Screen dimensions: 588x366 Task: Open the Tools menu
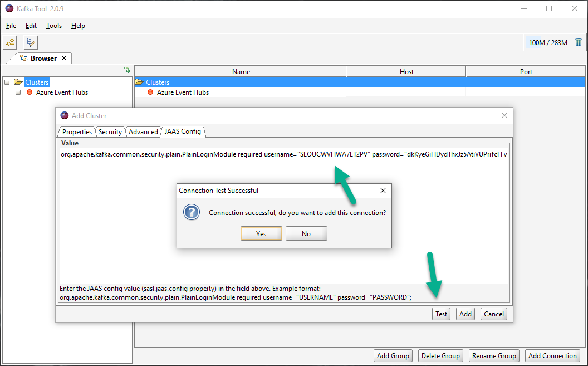[54, 26]
